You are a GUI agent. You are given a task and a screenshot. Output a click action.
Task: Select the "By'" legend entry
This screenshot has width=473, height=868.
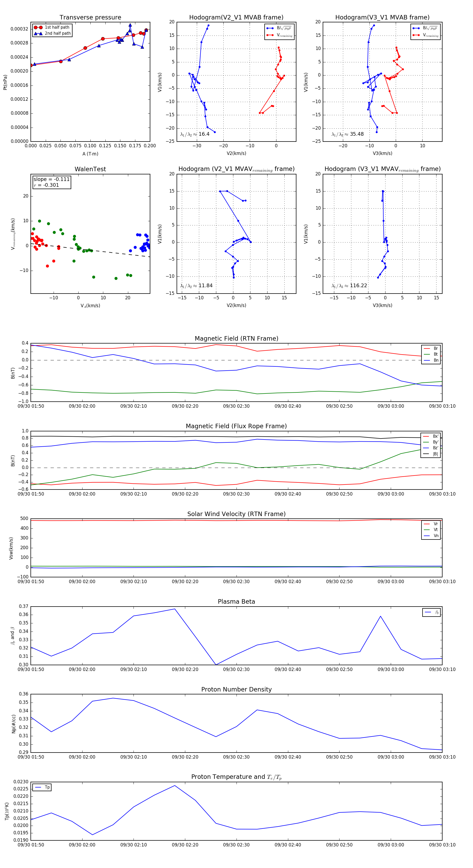pos(431,442)
